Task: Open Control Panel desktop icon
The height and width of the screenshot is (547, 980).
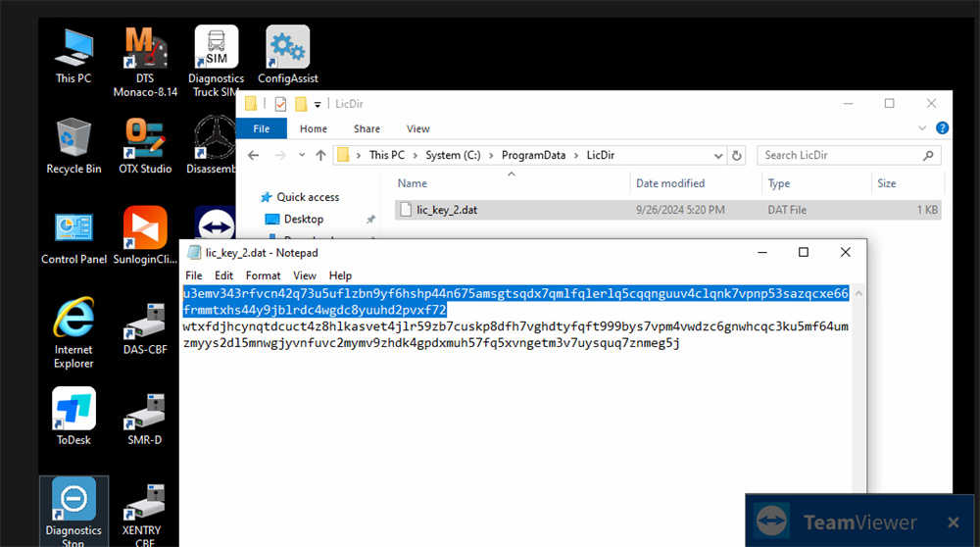Action: [x=73, y=237]
